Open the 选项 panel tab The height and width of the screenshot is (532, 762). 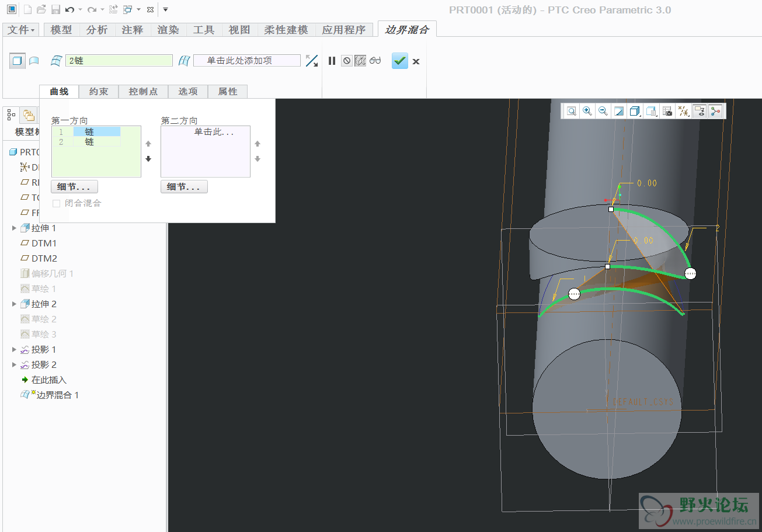coord(188,92)
